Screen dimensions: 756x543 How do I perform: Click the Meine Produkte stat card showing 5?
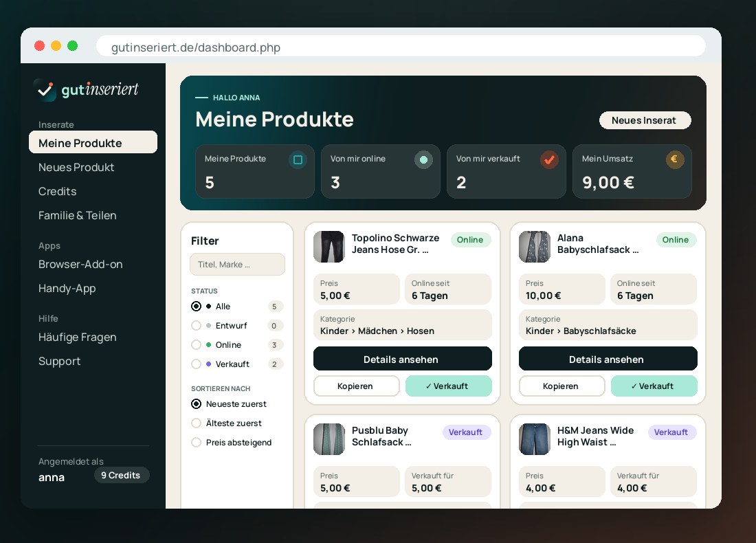254,171
